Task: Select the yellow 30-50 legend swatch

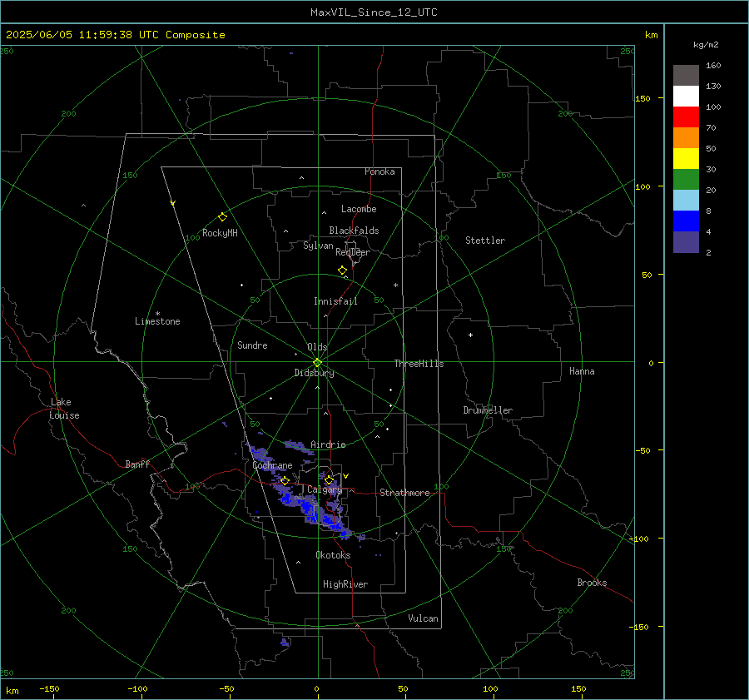Action: [x=686, y=159]
